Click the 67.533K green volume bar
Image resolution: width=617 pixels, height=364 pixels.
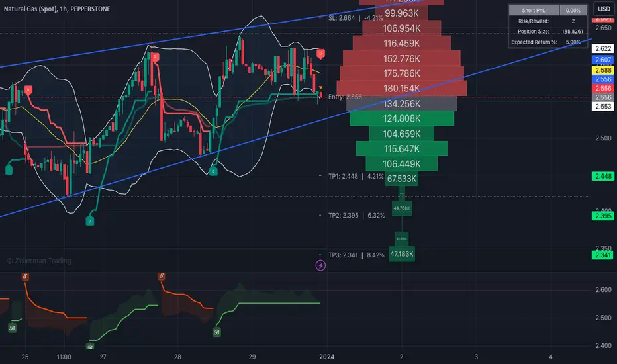(402, 179)
